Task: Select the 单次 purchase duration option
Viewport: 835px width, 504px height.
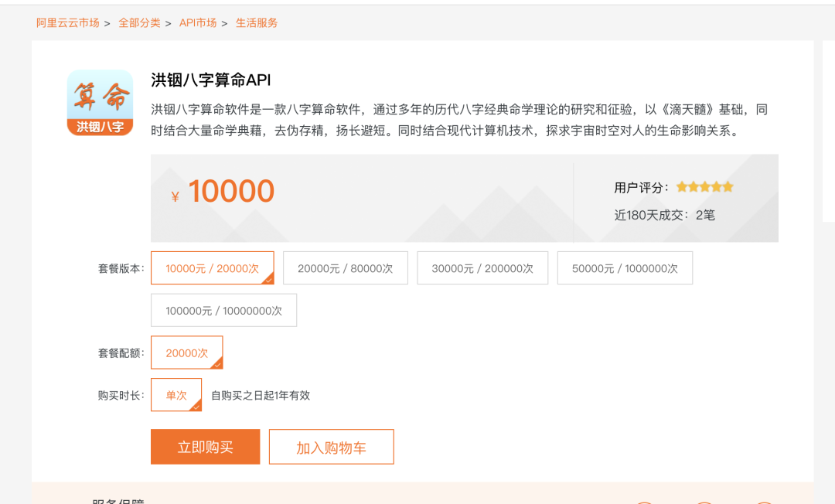Action: [x=176, y=394]
